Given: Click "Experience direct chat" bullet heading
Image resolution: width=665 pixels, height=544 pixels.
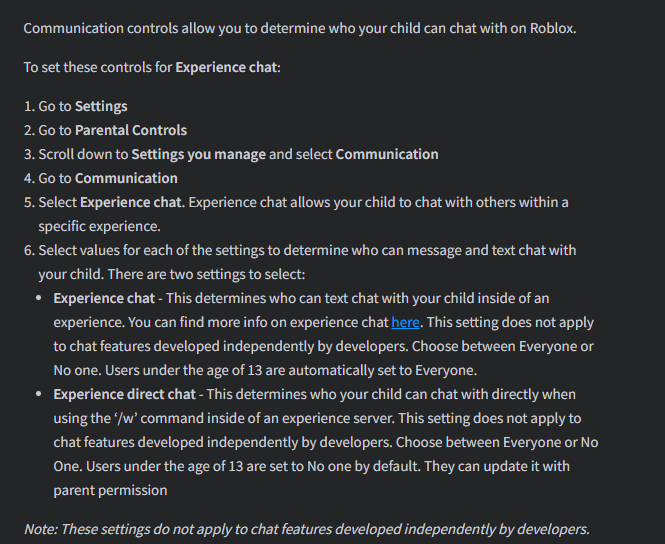Looking at the screenshot, I should point(124,394).
